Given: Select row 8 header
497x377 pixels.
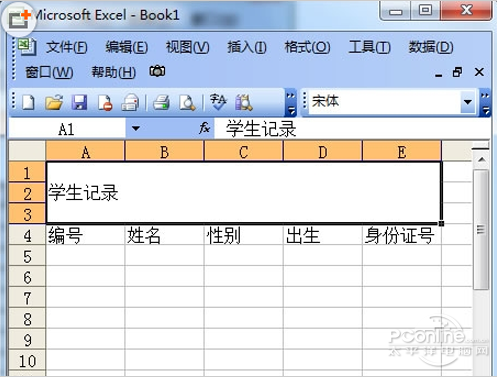Looking at the screenshot, I should (x=27, y=319).
